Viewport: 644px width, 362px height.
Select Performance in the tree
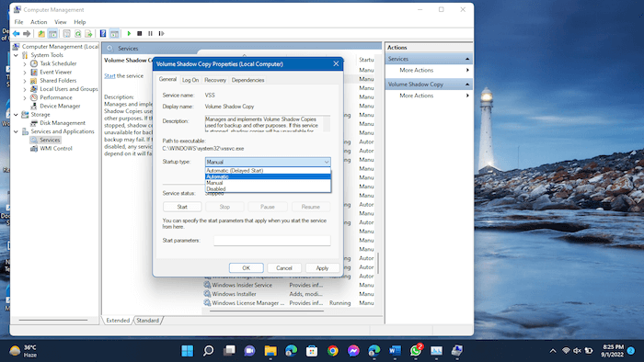tap(56, 97)
